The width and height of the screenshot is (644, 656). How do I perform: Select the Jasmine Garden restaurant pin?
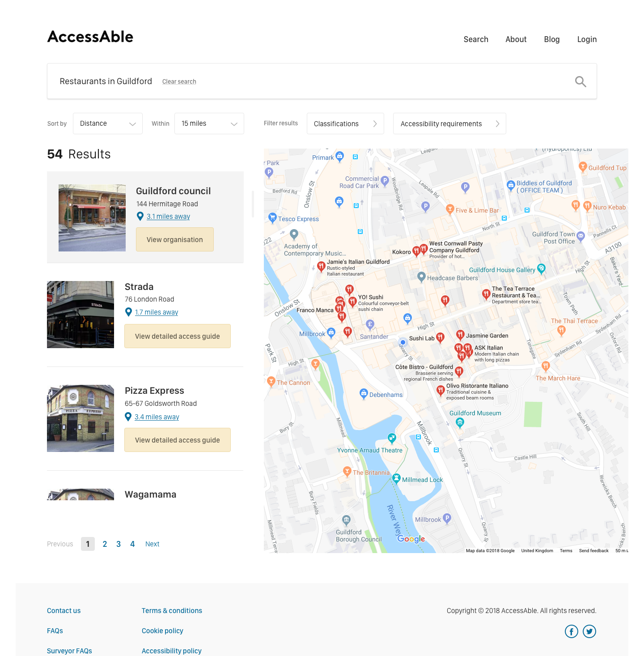460,335
